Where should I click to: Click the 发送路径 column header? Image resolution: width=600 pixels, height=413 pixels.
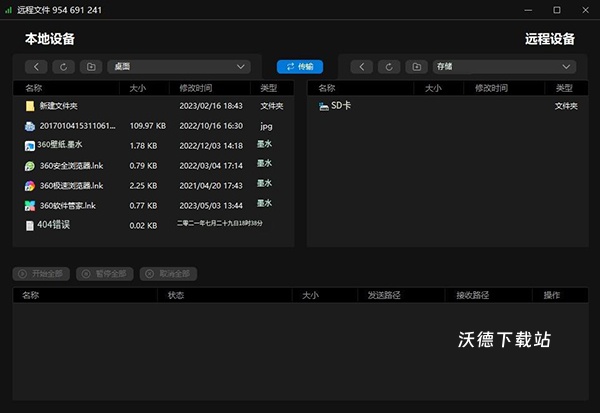(x=384, y=295)
